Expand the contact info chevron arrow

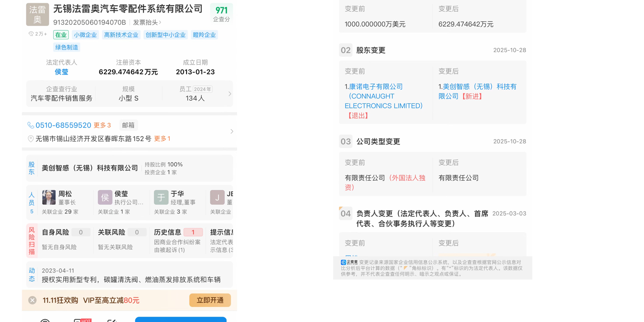232,132
